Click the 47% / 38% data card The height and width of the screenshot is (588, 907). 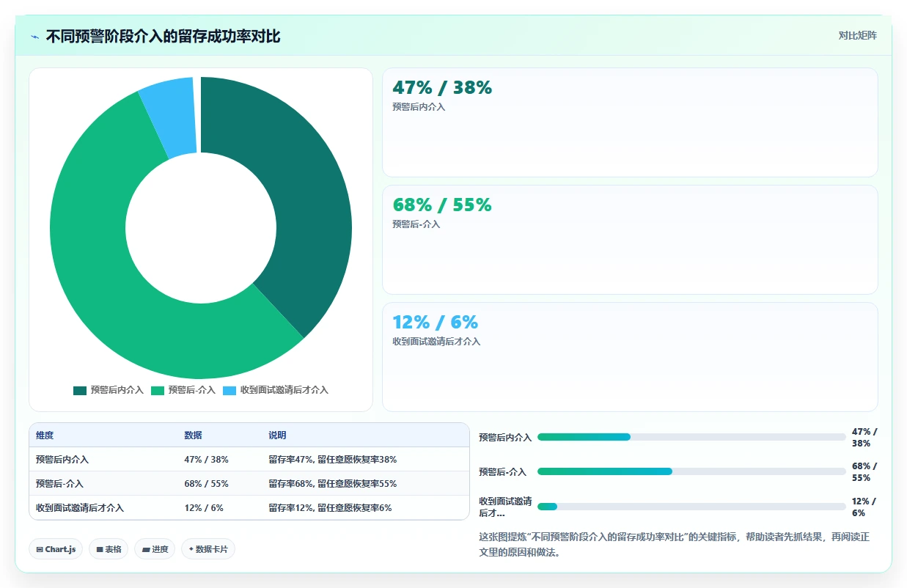pyautogui.click(x=630, y=122)
